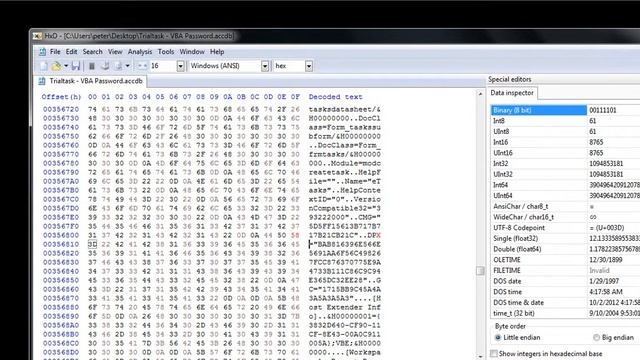This screenshot has height=360, width=640.
Task: Select the Data inspector tab
Action: pyautogui.click(x=512, y=93)
